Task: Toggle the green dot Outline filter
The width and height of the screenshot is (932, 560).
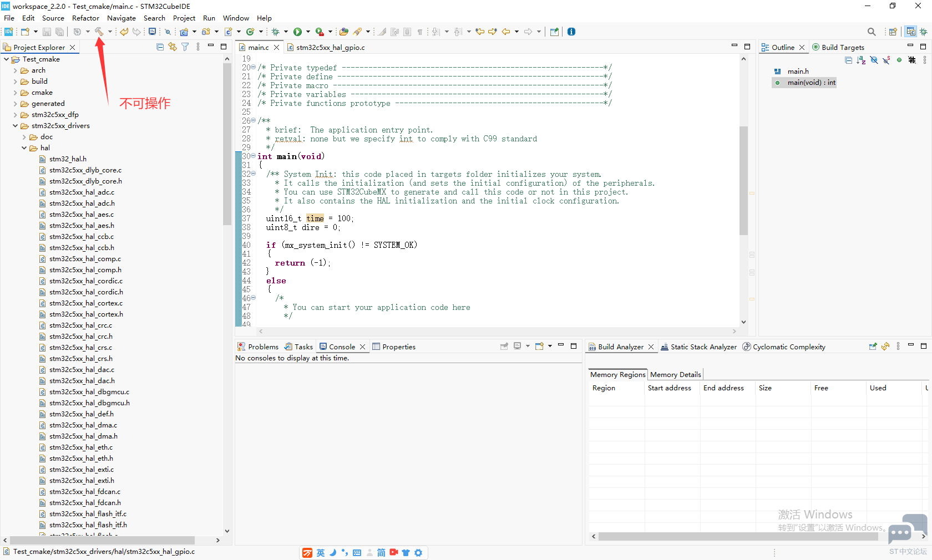Action: (899, 60)
